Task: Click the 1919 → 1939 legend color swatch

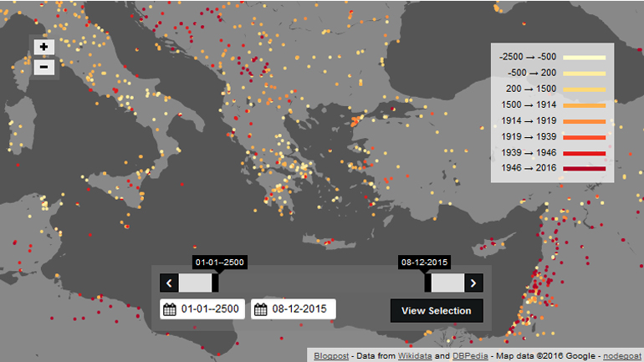Action: tap(584, 137)
